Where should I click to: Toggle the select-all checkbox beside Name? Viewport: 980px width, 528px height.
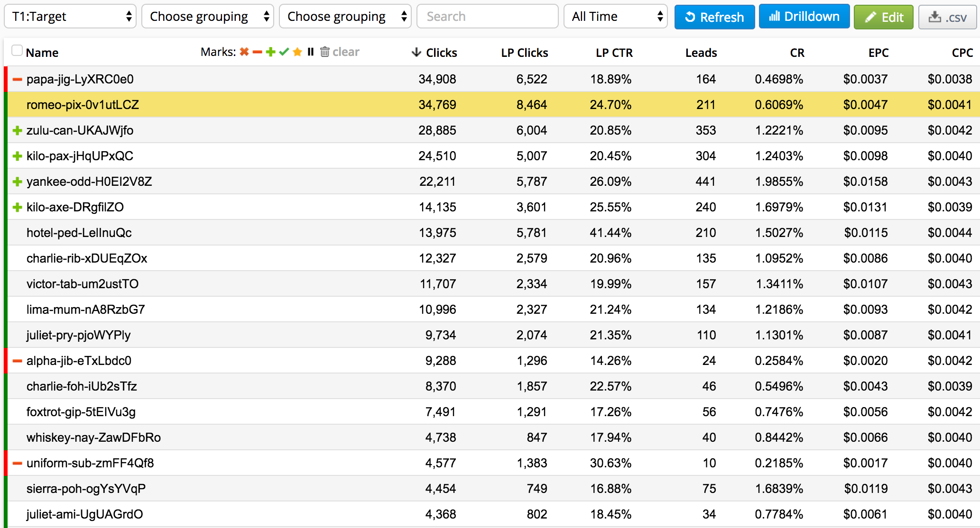(x=17, y=51)
